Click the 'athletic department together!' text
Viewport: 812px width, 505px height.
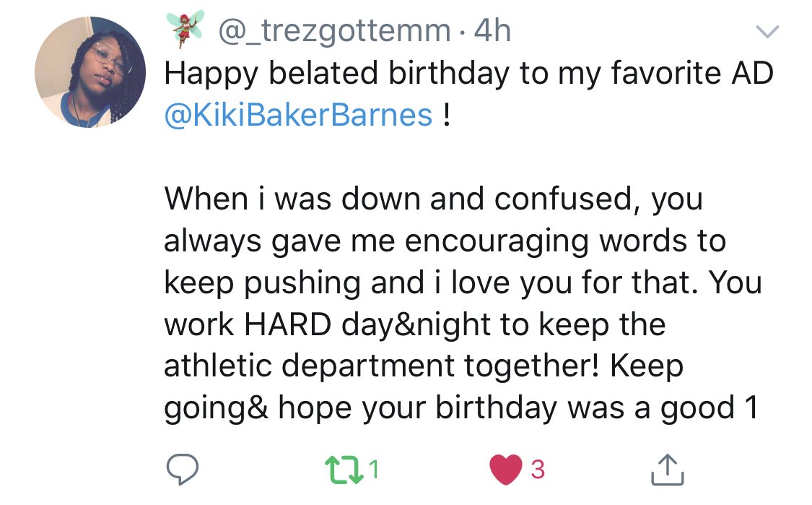tap(382, 366)
